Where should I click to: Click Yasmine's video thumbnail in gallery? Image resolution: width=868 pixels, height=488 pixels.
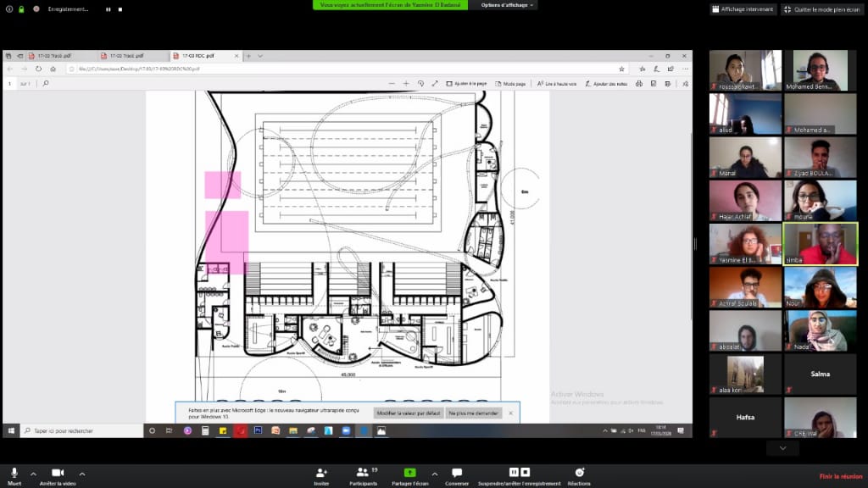tap(745, 245)
